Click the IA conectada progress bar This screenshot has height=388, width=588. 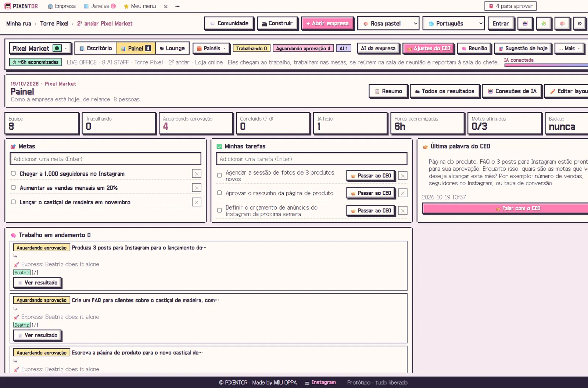coord(546,65)
